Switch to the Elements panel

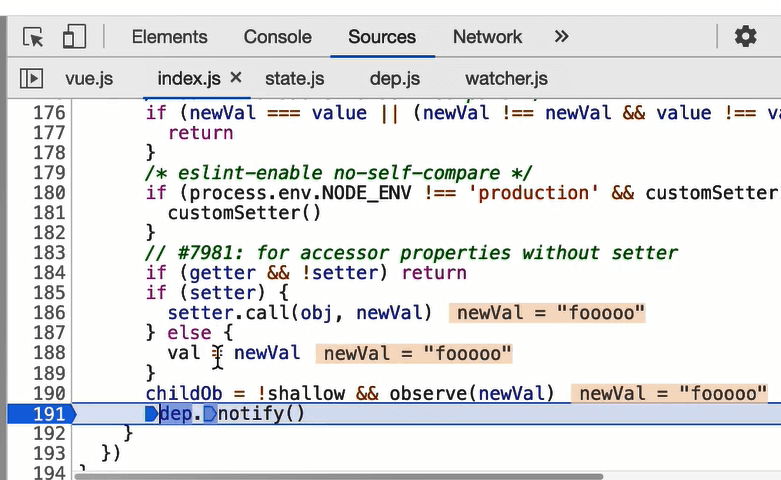pos(169,37)
